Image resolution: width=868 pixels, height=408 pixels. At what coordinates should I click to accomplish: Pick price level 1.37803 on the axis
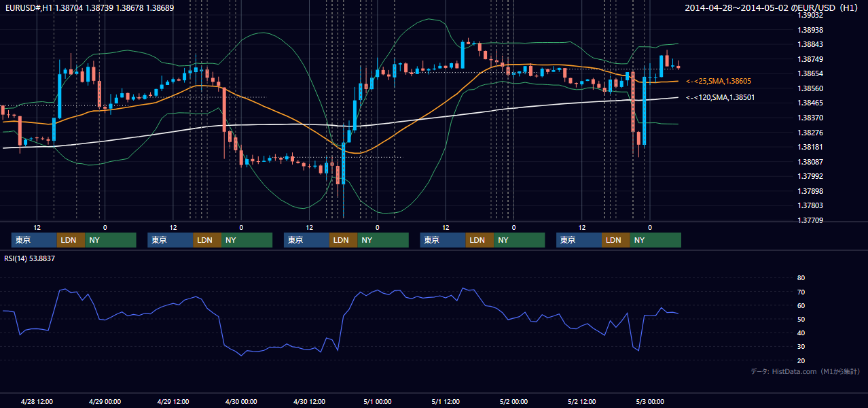[810, 205]
